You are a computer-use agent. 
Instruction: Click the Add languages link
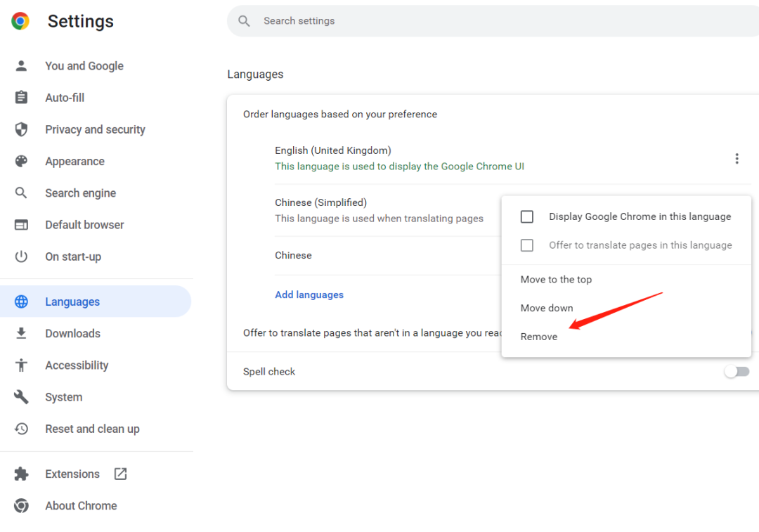[x=309, y=294]
